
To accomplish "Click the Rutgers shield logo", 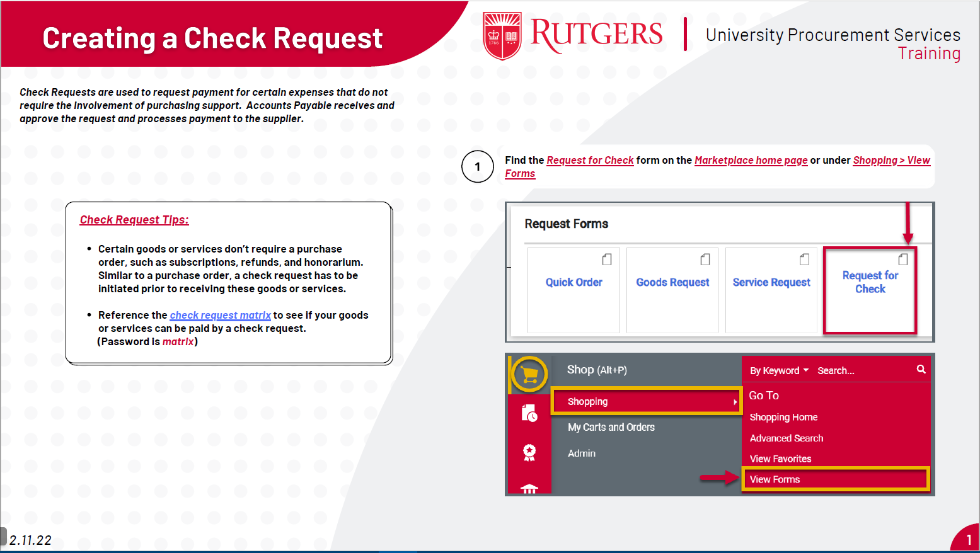I will [x=502, y=36].
